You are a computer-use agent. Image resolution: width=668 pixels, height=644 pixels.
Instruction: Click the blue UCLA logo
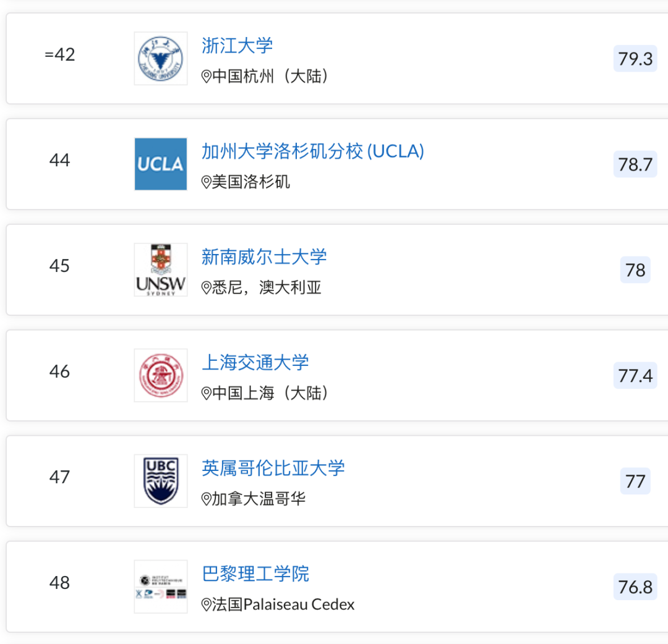point(161,164)
